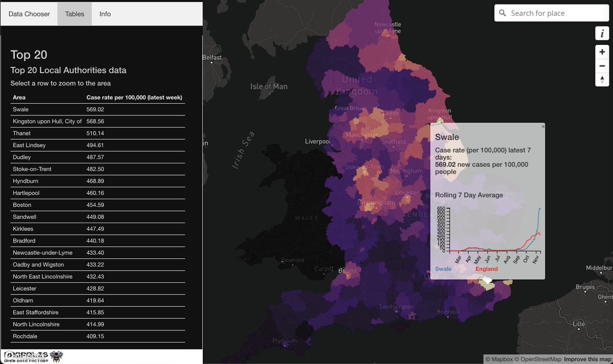Image resolution: width=613 pixels, height=364 pixels.
Task: Close the Swale popup
Action: coord(543,126)
